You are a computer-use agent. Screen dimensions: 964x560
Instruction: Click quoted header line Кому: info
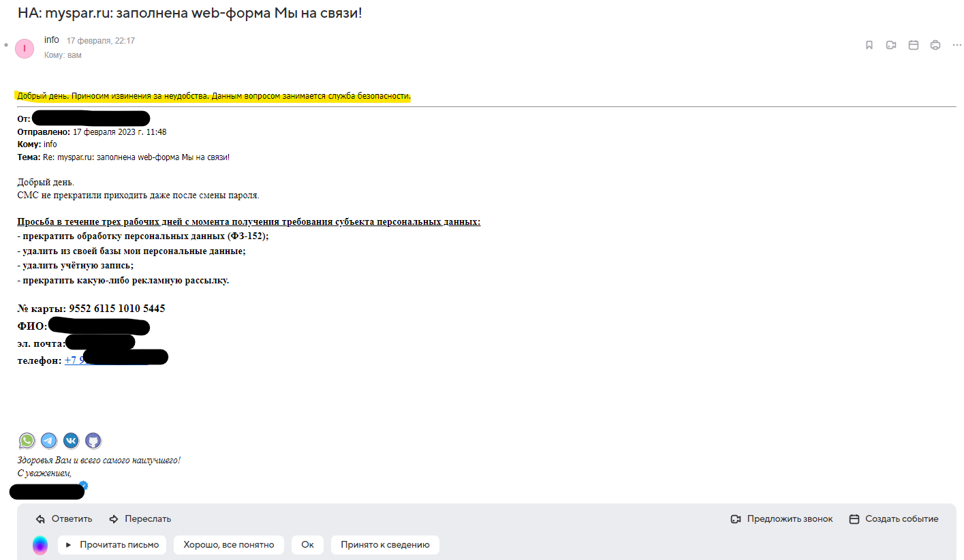pyautogui.click(x=37, y=144)
